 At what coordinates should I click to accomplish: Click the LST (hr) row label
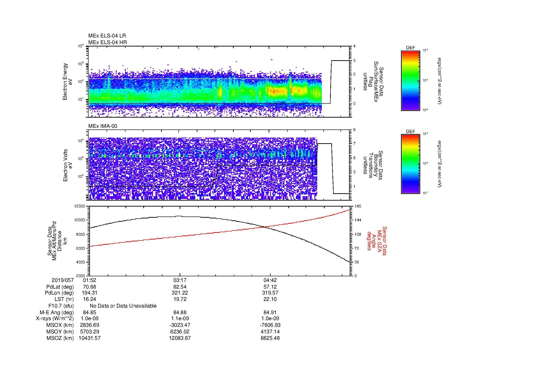[64, 299]
